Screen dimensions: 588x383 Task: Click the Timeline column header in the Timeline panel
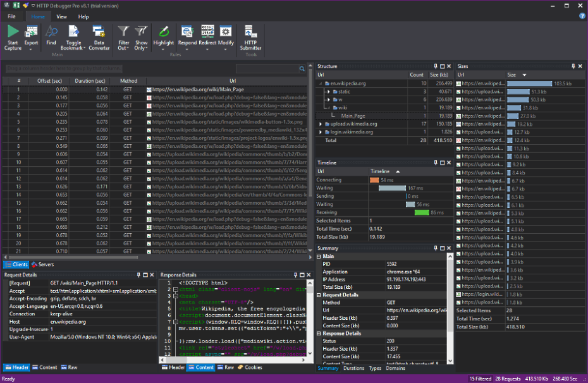coord(410,171)
